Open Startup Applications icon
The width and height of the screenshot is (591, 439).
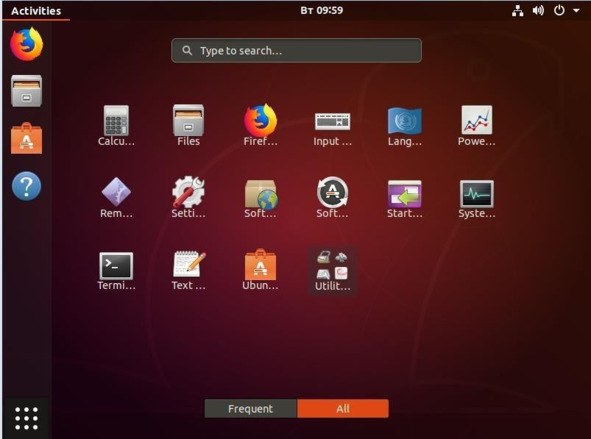click(x=404, y=199)
